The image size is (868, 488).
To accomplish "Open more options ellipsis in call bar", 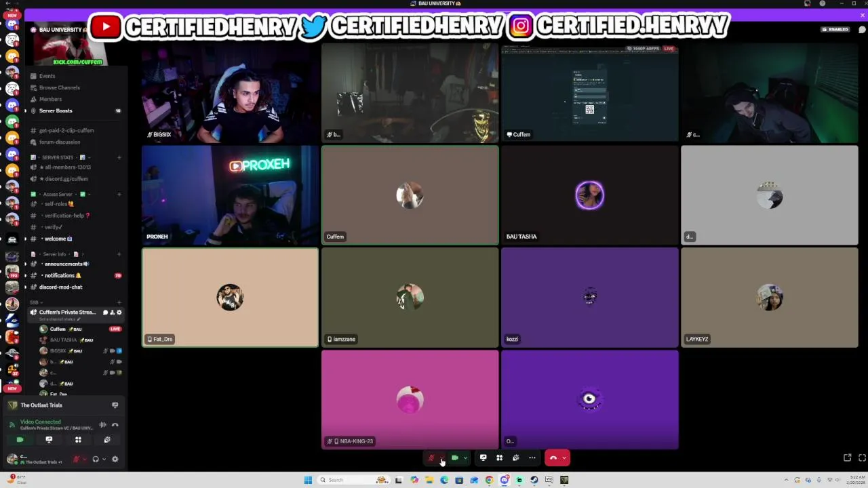I will click(x=532, y=457).
